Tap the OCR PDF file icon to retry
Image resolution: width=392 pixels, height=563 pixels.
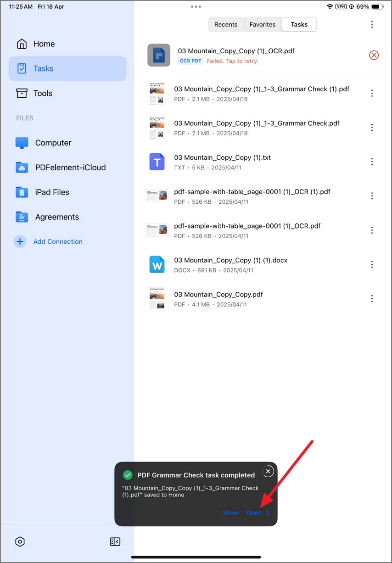coord(159,55)
